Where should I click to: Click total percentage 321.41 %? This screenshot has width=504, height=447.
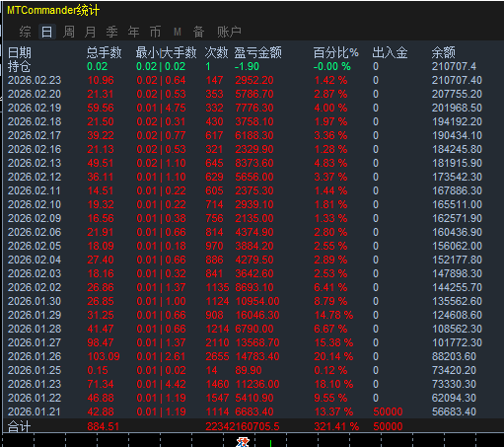pos(336,426)
